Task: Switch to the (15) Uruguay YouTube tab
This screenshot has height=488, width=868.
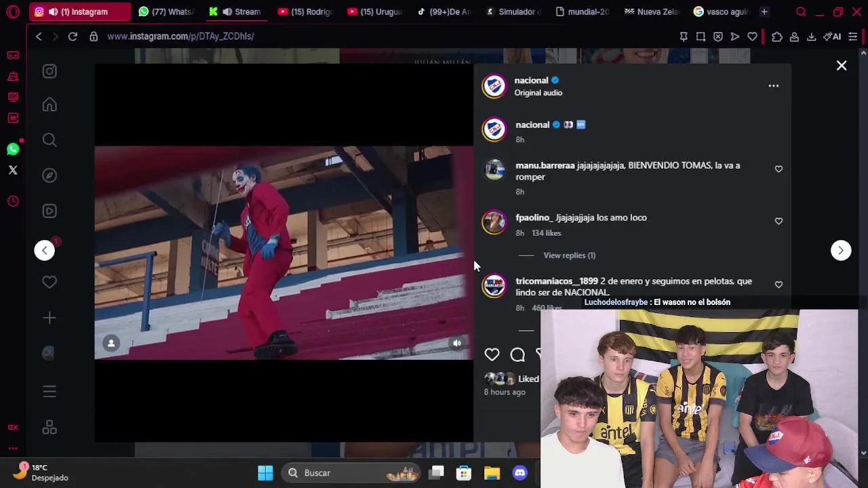Action: click(374, 12)
